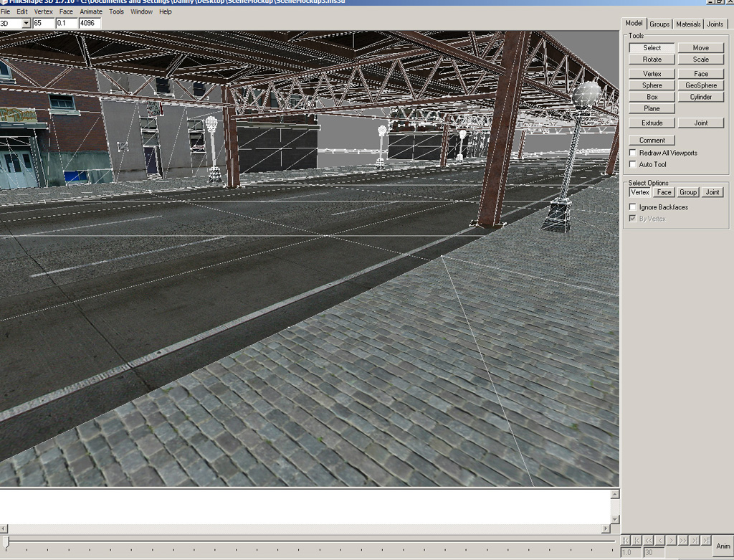Switch to the Groups tab
Image resolution: width=734 pixels, height=560 pixels.
click(x=659, y=24)
